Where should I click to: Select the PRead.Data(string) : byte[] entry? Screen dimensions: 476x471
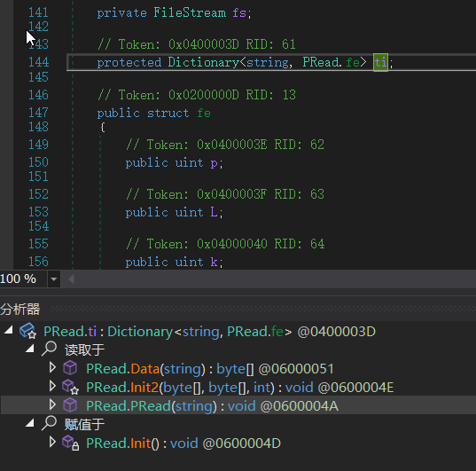click(210, 369)
